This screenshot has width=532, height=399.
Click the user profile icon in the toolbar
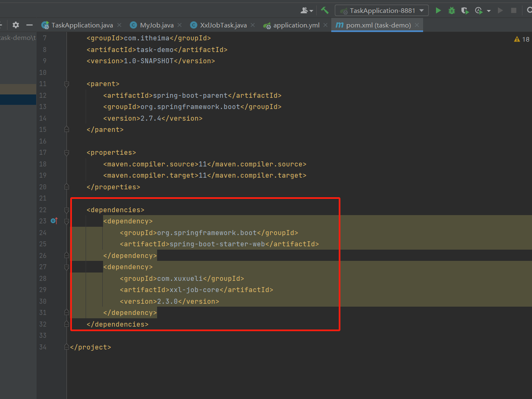tap(303, 10)
